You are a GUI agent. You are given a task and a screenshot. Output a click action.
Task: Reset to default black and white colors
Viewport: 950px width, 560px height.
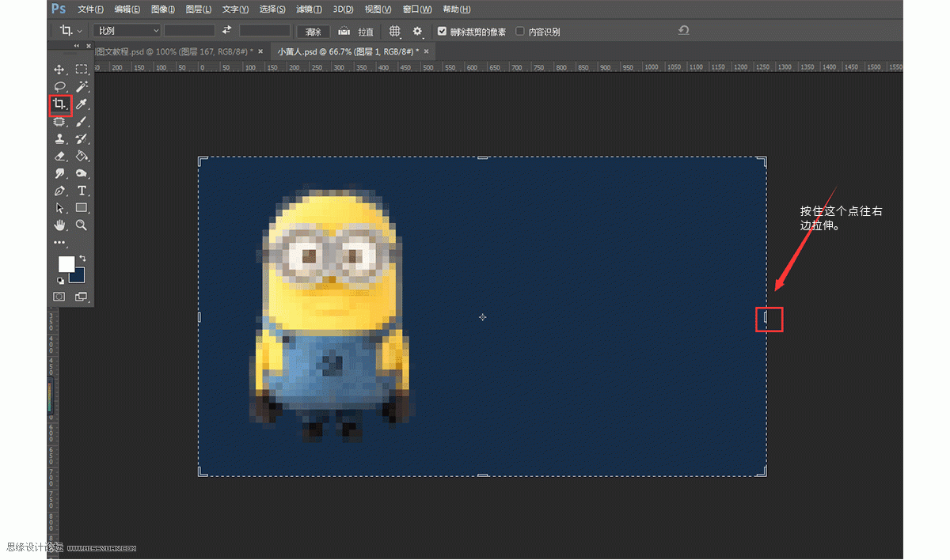point(60,280)
